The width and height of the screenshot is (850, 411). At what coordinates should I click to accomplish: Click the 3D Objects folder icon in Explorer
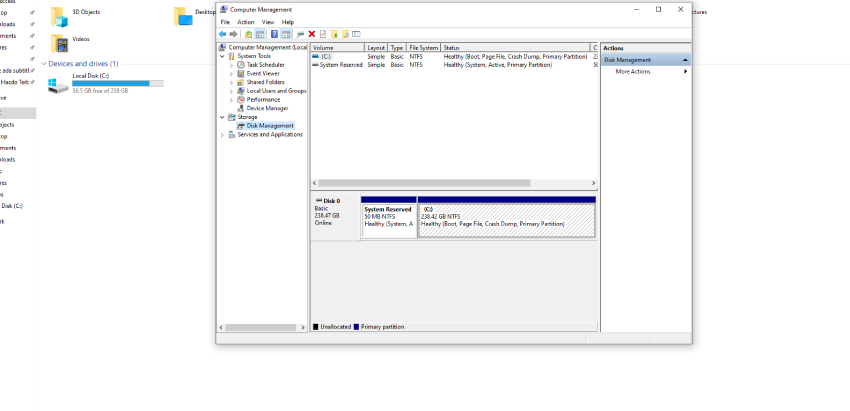pos(60,17)
